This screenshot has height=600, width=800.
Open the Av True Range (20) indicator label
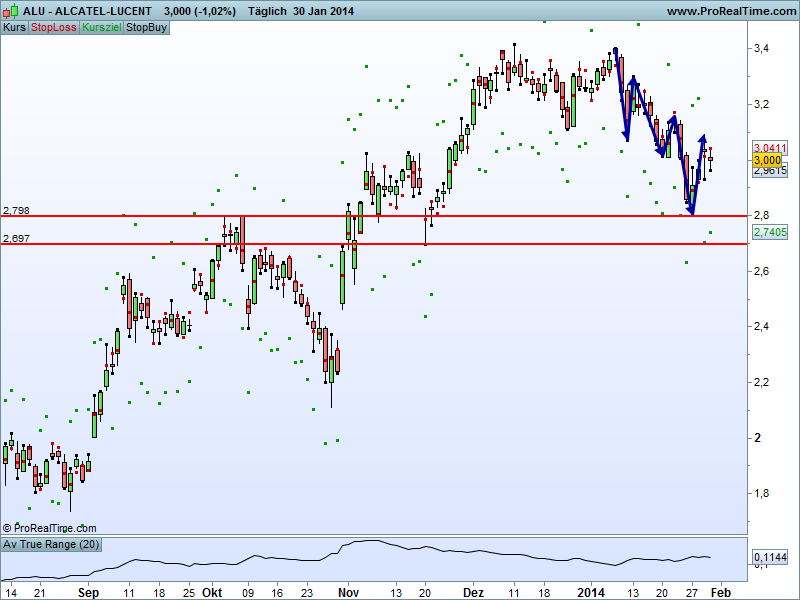(51, 544)
